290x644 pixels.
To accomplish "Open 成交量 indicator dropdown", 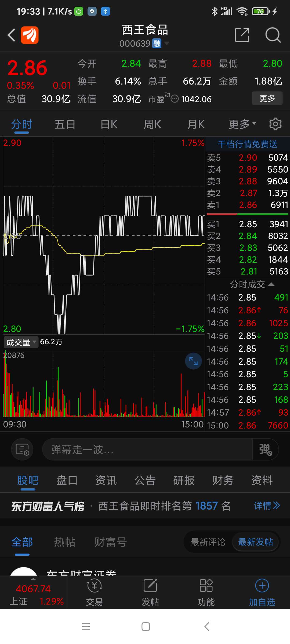I will tap(21, 342).
